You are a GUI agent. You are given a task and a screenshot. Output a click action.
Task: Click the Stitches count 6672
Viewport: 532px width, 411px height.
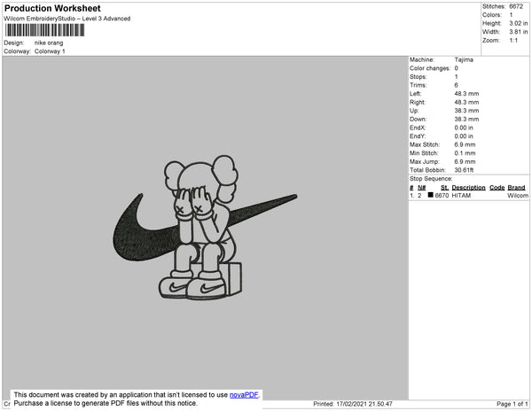pyautogui.click(x=516, y=6)
